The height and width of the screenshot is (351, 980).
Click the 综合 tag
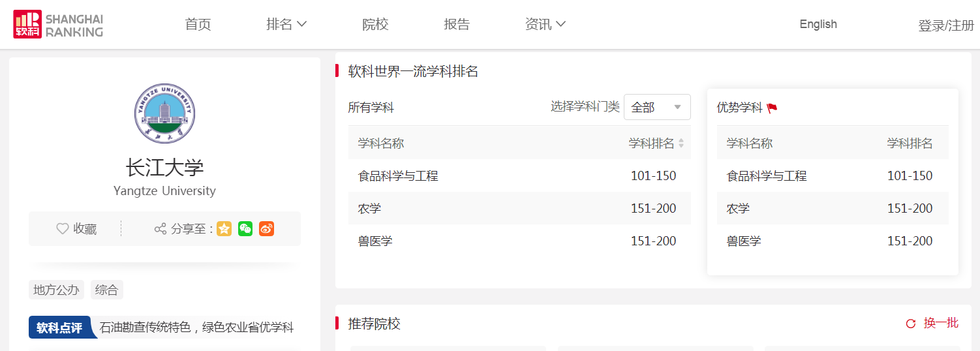click(106, 290)
